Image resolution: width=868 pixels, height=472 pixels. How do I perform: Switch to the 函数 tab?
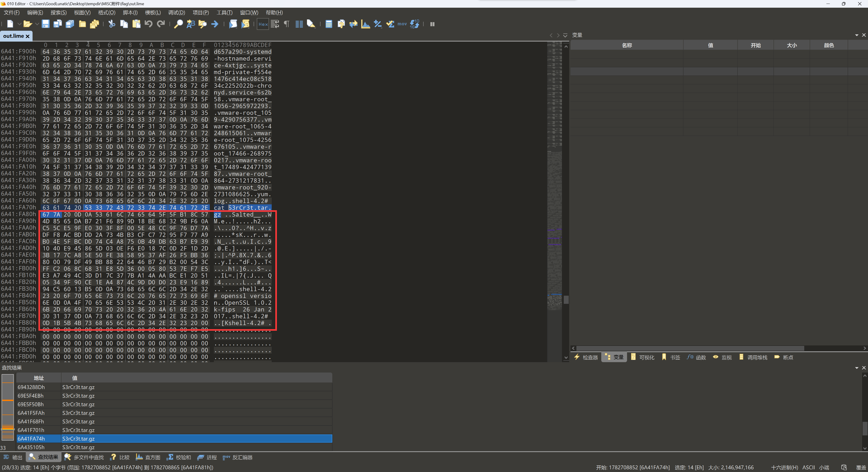coord(696,357)
